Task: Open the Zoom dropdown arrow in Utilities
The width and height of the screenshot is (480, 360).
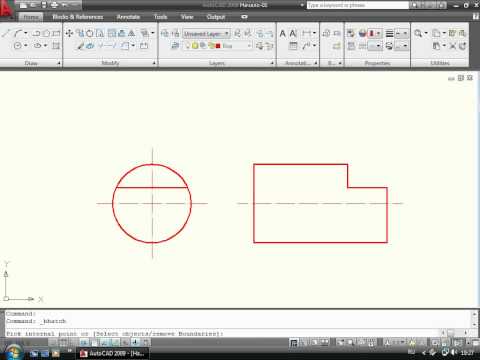Action: pyautogui.click(x=426, y=33)
